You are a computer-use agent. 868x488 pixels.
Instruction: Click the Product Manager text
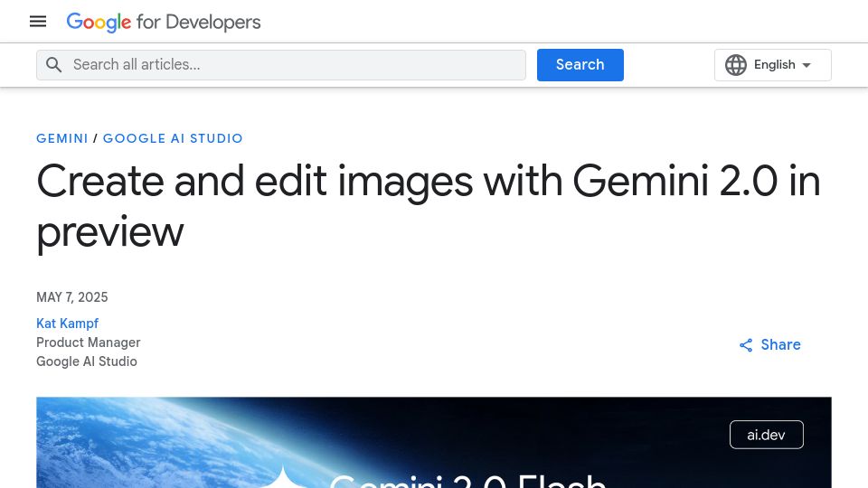click(x=89, y=343)
